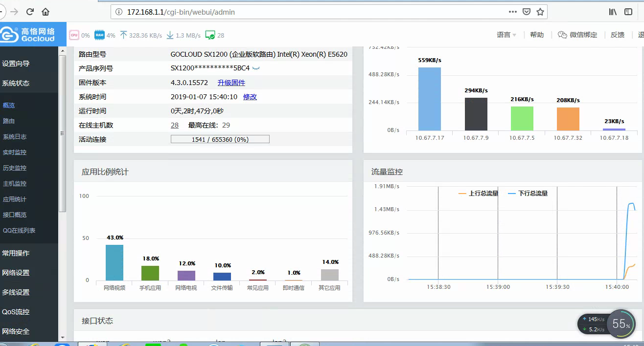Click the Gocloud logo in header
Image resolution: width=644 pixels, height=346 pixels.
(29, 35)
